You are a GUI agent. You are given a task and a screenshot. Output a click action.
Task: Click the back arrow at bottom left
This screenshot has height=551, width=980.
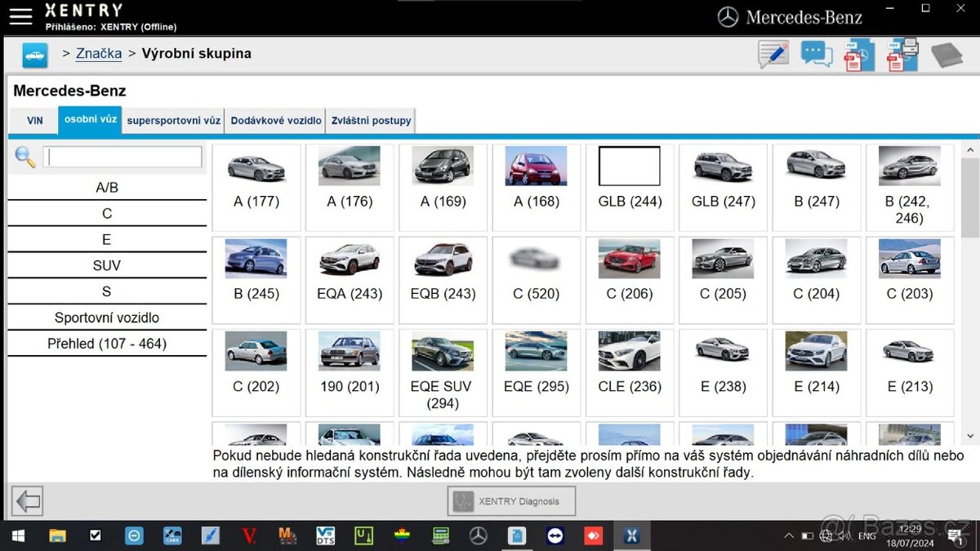tap(29, 500)
